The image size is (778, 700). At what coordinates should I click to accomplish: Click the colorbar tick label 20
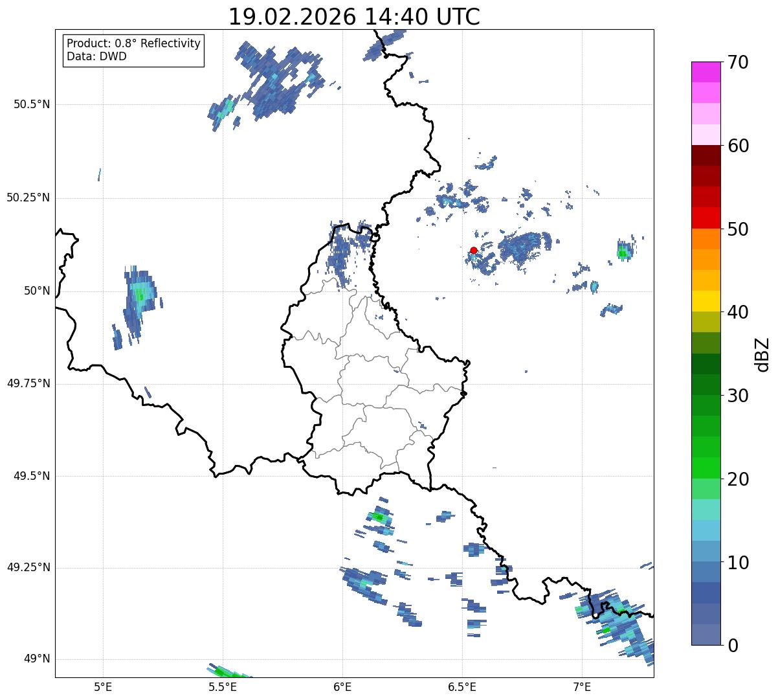coord(739,479)
